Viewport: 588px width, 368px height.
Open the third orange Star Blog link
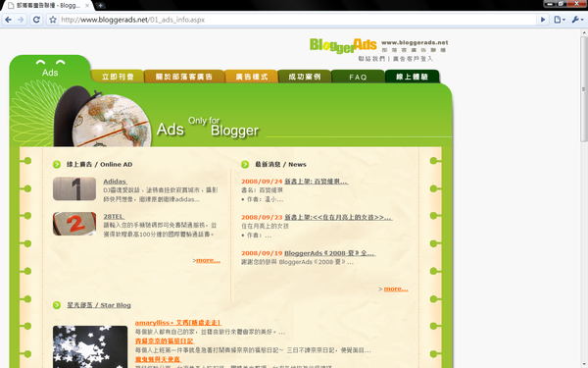tap(158, 359)
